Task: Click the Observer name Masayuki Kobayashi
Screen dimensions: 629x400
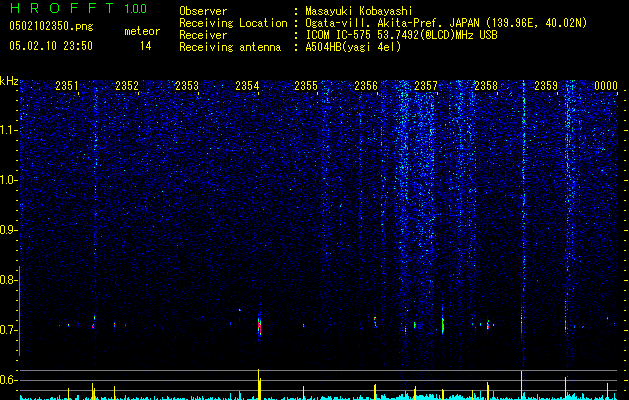Action: point(359,11)
